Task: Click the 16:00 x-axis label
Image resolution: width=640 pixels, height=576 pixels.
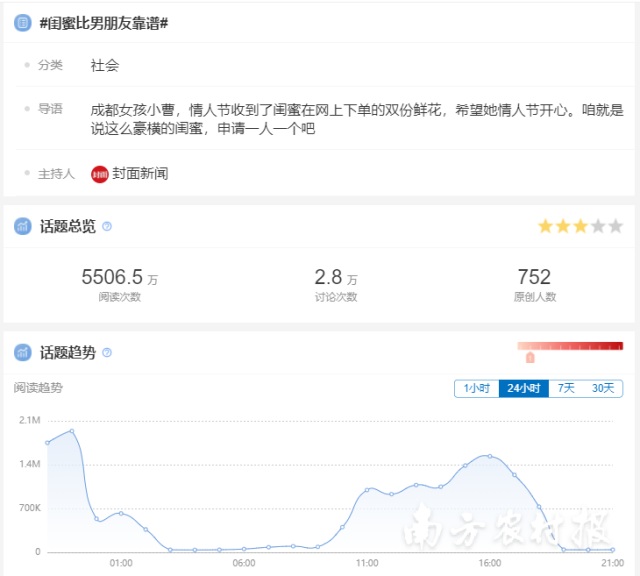Action: coord(489,563)
